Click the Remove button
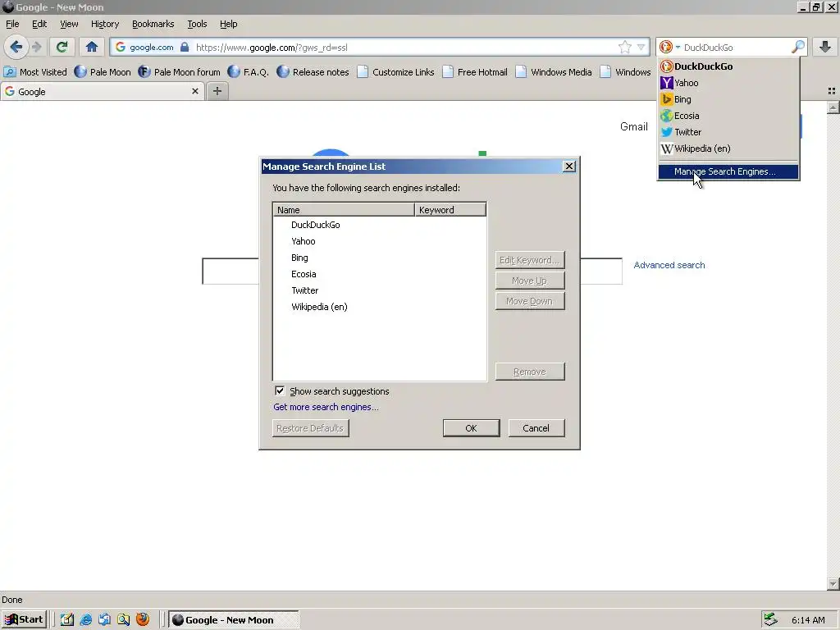This screenshot has width=840, height=630. pyautogui.click(x=530, y=372)
